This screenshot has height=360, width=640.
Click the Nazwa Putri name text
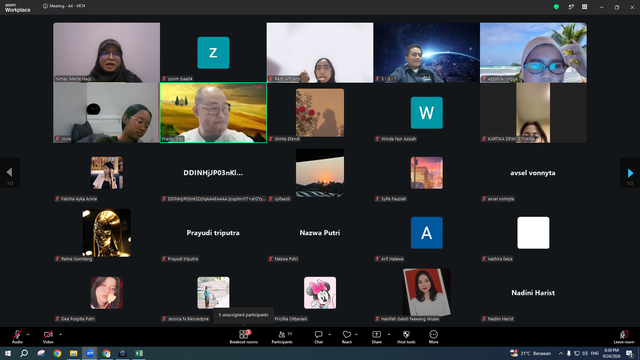[320, 233]
